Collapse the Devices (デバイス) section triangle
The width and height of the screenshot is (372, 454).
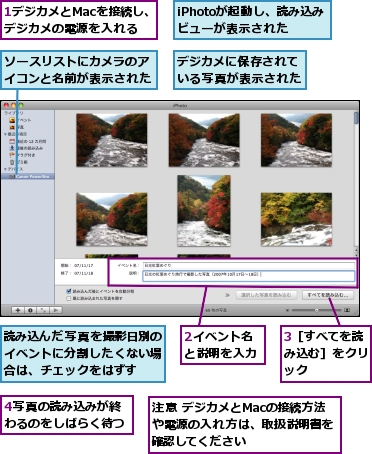click(x=5, y=169)
